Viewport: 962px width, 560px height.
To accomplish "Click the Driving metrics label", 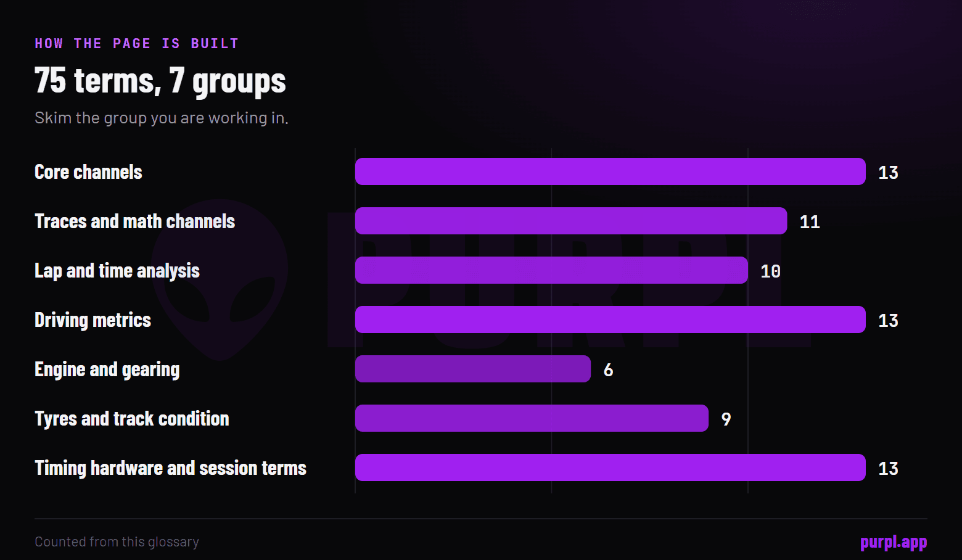I will pyautogui.click(x=92, y=320).
